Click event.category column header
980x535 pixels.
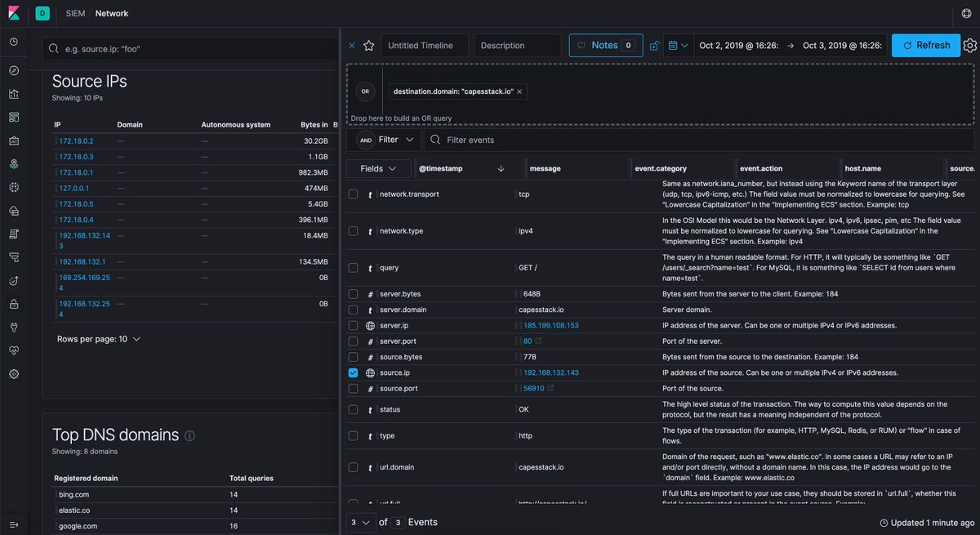coord(661,169)
